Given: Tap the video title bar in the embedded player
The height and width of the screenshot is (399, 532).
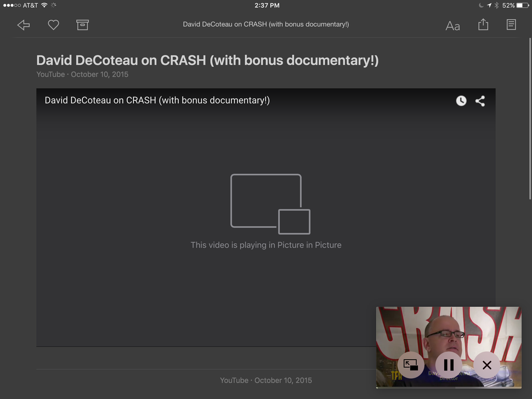Looking at the screenshot, I should 157,100.
